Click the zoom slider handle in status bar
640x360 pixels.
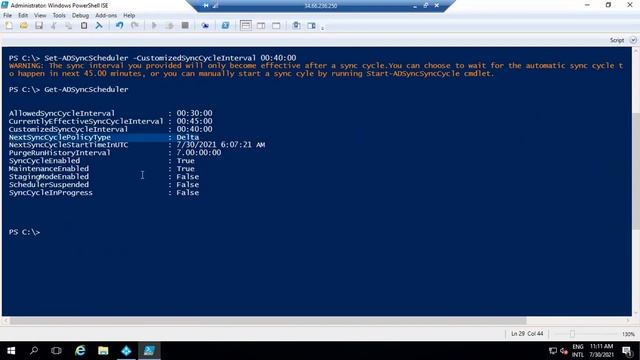tap(572, 334)
